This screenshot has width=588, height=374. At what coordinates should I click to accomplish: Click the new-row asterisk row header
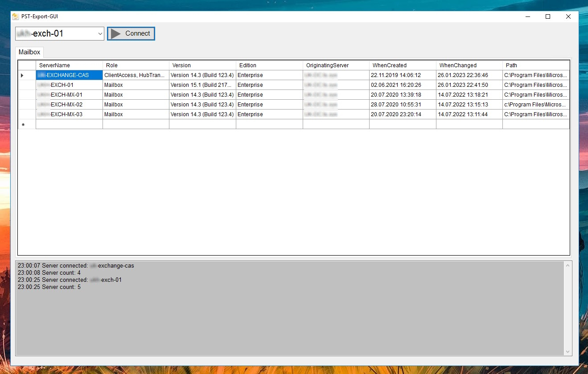[x=27, y=124]
